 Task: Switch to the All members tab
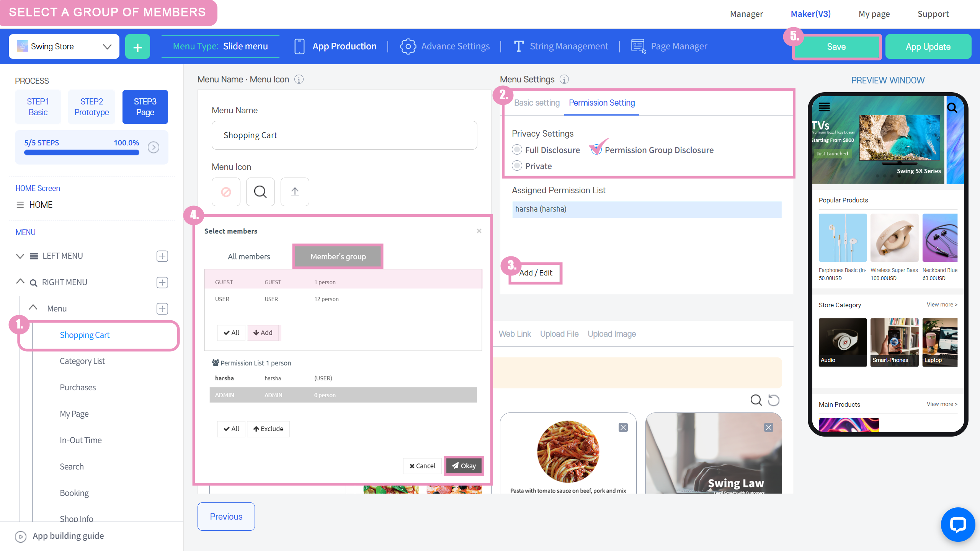(249, 256)
